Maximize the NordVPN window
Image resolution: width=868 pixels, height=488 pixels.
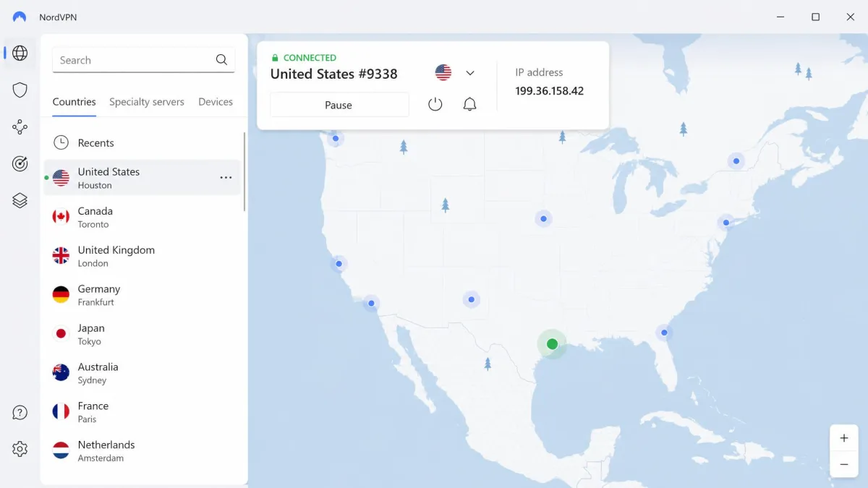[815, 17]
